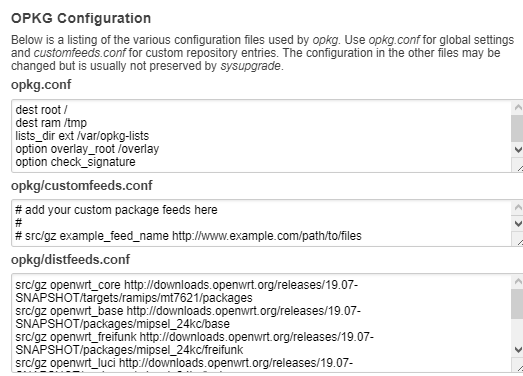Screen dimensions: 523x376
Task: Click the resize grip of distfeeds.conf textarea
Action: (517, 365)
